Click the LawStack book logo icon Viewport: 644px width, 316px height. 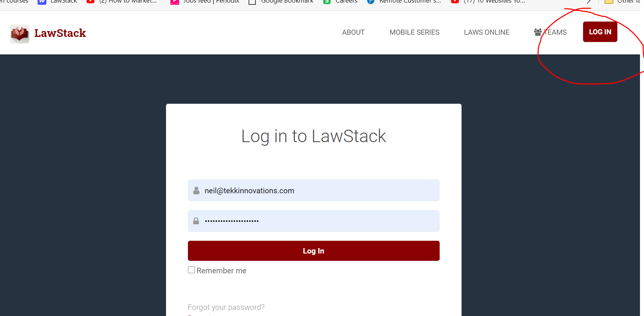pos(20,34)
